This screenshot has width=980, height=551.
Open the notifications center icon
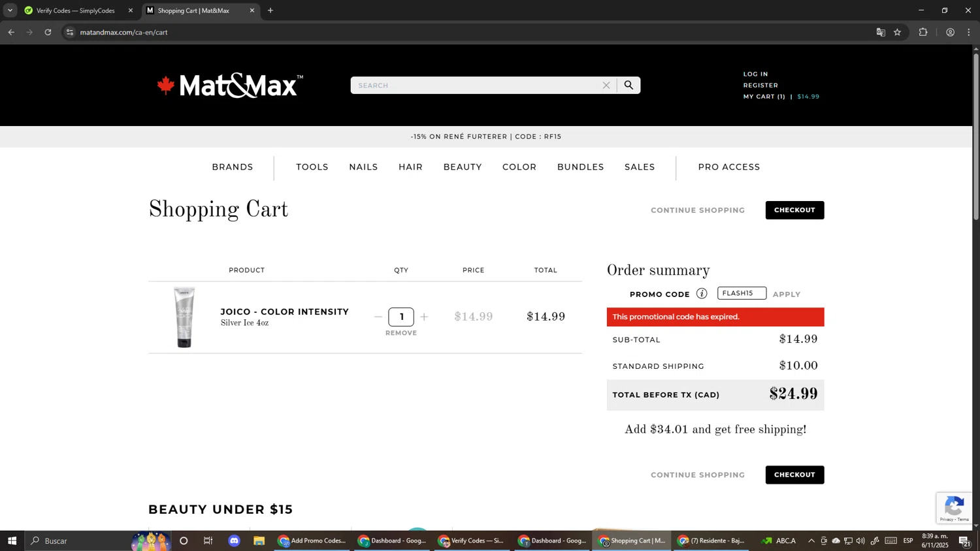click(x=964, y=541)
